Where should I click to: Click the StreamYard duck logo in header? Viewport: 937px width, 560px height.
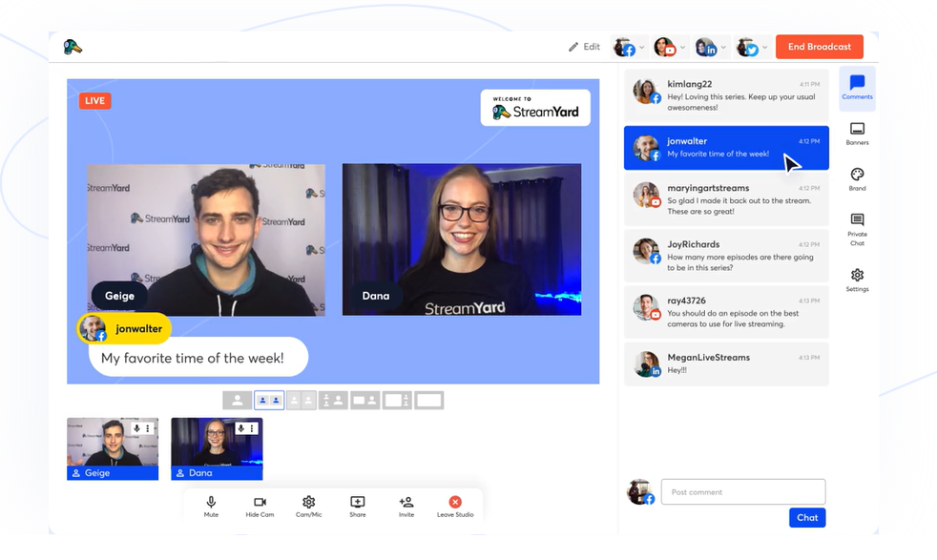coord(73,47)
